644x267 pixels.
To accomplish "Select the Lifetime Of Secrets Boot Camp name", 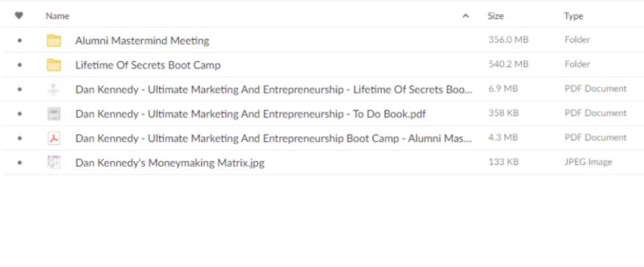I will click(148, 65).
